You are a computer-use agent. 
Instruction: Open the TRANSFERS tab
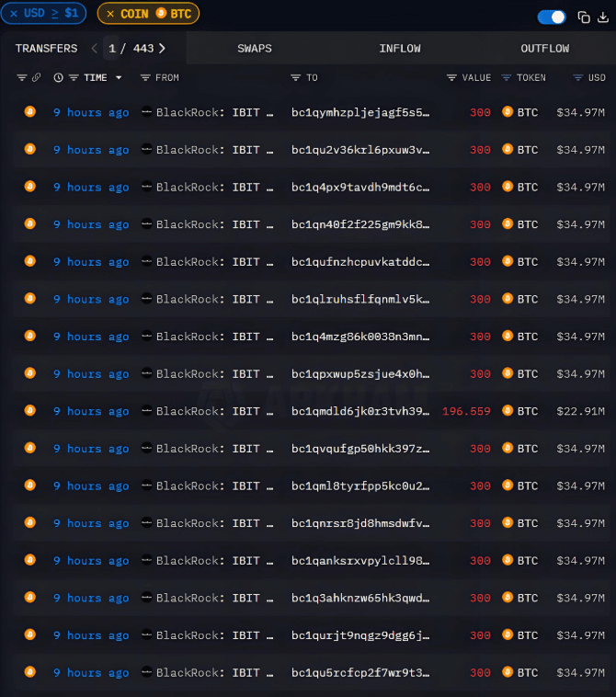click(x=46, y=49)
